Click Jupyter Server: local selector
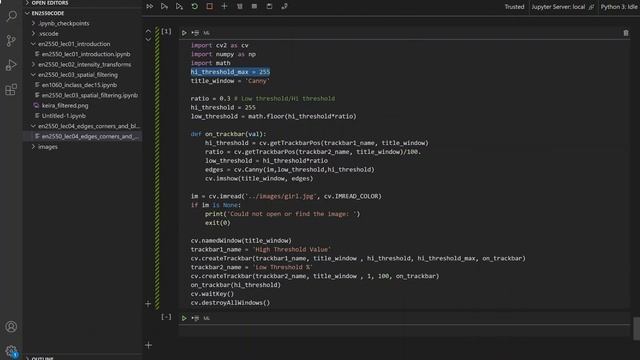Screen dimensions: 640x360 click(x=563, y=7)
